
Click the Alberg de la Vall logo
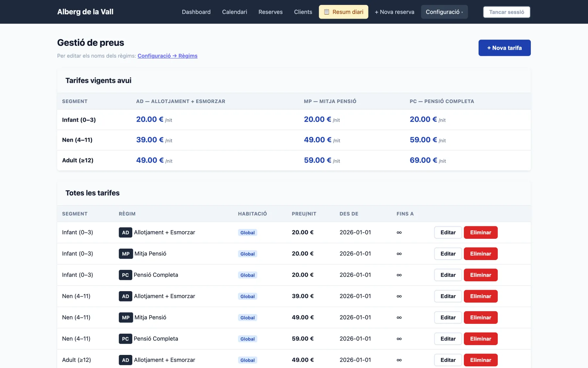coord(85,12)
